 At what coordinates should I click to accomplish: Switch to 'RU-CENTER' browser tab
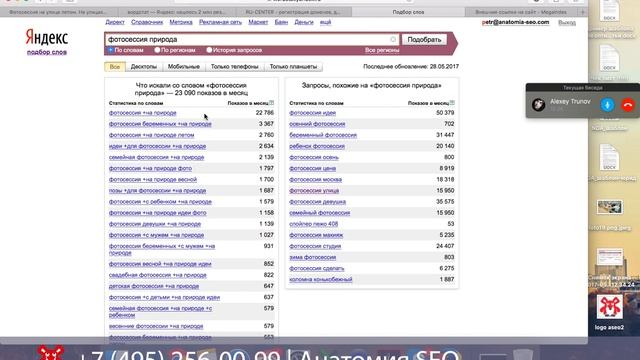click(293, 12)
